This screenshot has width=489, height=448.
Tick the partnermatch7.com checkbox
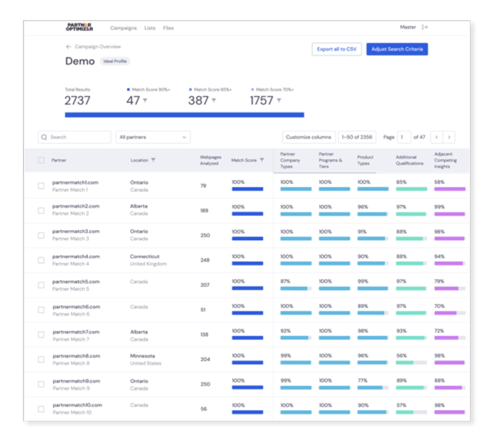[41, 335]
